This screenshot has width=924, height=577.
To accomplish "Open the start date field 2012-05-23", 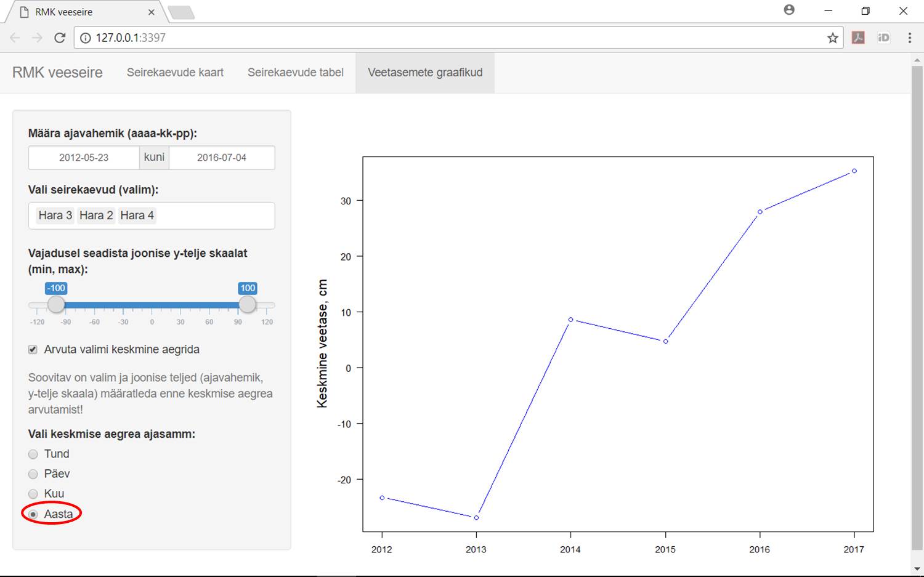I will (84, 158).
